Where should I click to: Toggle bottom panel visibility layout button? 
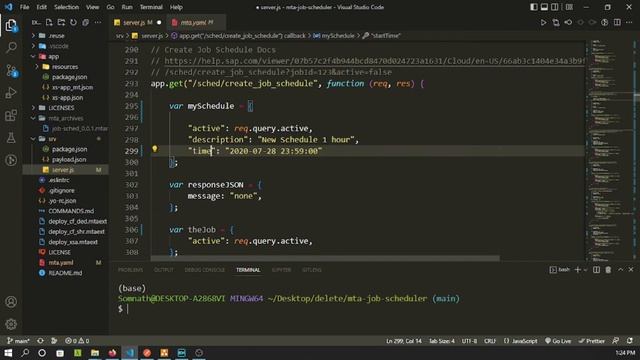coord(544,7)
